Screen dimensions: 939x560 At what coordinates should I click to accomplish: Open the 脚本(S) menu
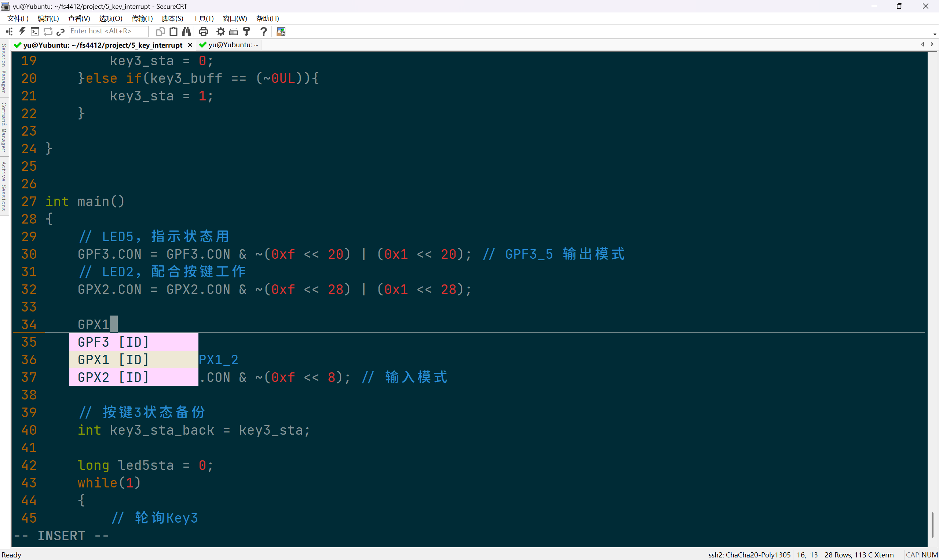coord(172,18)
